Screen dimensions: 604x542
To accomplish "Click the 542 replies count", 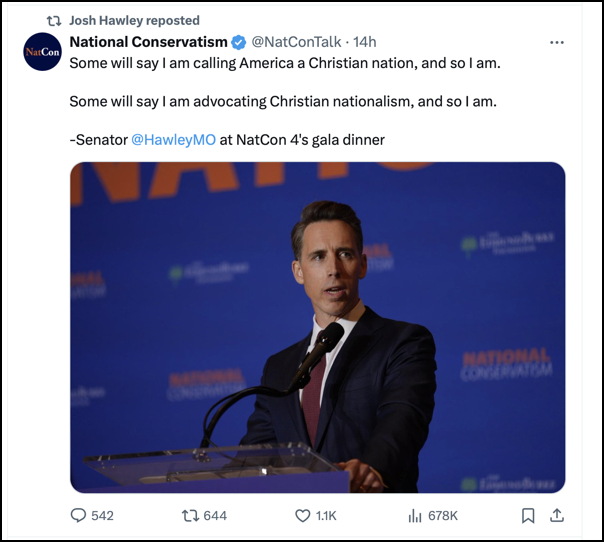I will pos(102,515).
